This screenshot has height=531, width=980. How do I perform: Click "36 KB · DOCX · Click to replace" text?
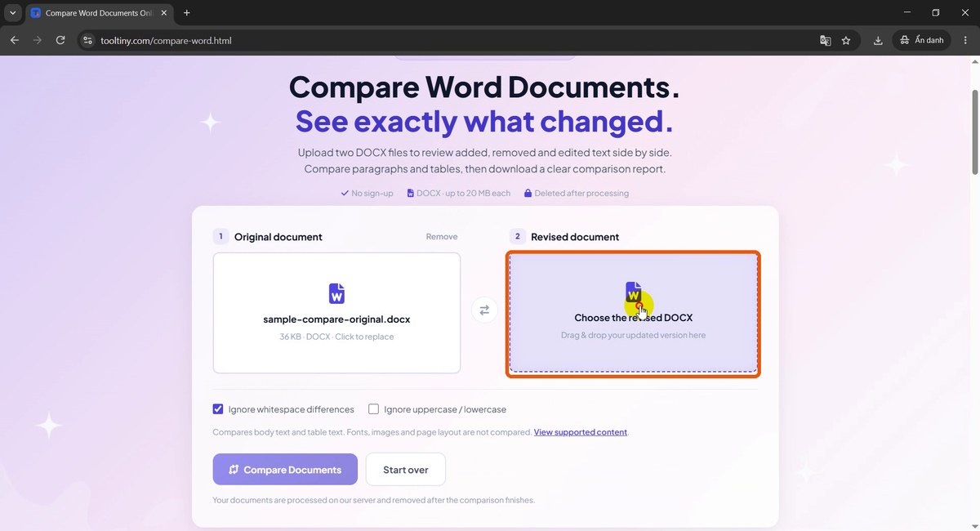(336, 337)
